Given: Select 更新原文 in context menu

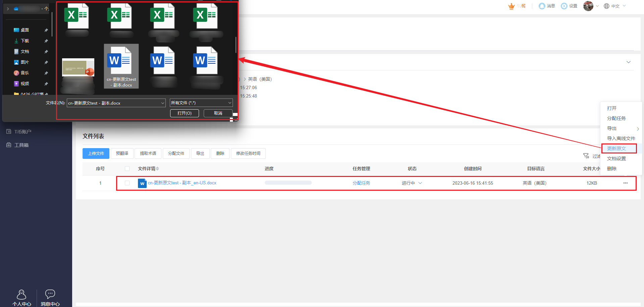Looking at the screenshot, I should (x=616, y=148).
